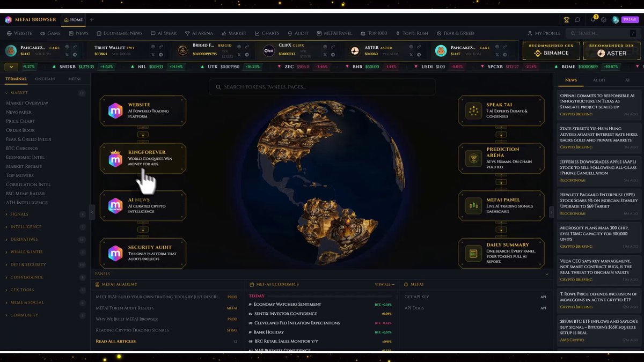The width and height of the screenshot is (644, 362).
Task: Open notifications bell with badge
Action: click(x=594, y=19)
